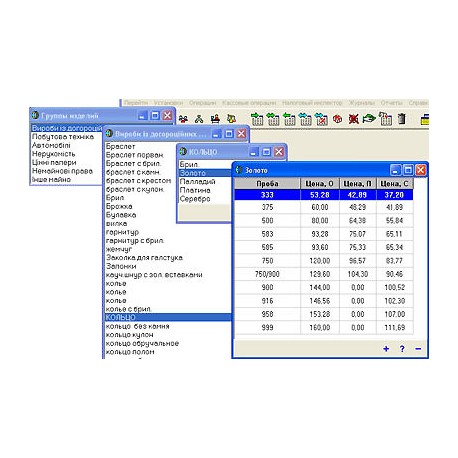Click the green double-arrow calendar icon

273,119
